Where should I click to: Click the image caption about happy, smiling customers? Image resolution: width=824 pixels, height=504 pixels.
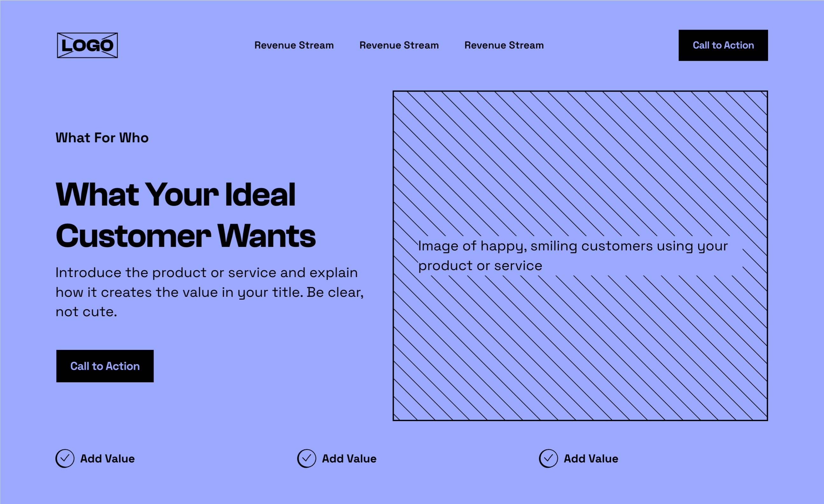[x=572, y=256]
